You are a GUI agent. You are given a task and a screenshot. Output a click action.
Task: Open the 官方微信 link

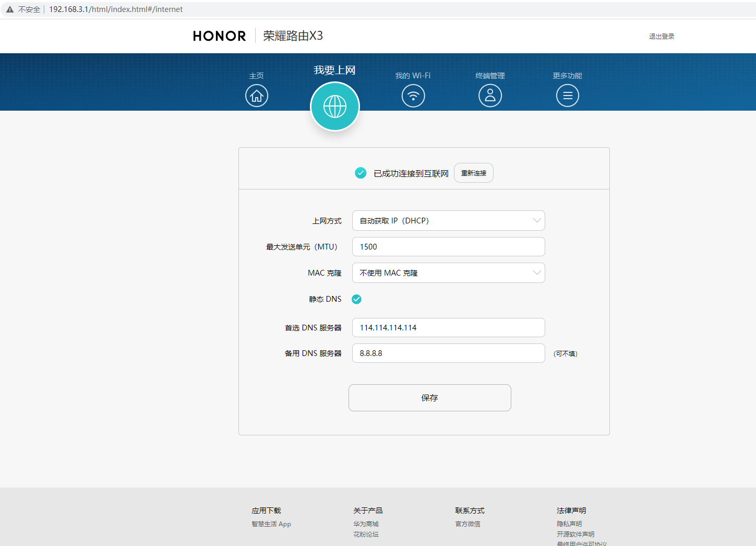point(467,524)
